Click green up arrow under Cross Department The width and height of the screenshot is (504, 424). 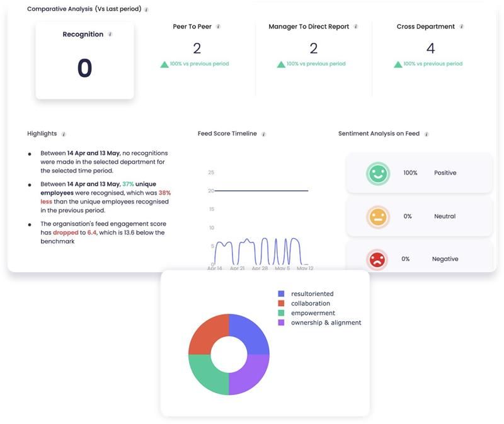398,64
